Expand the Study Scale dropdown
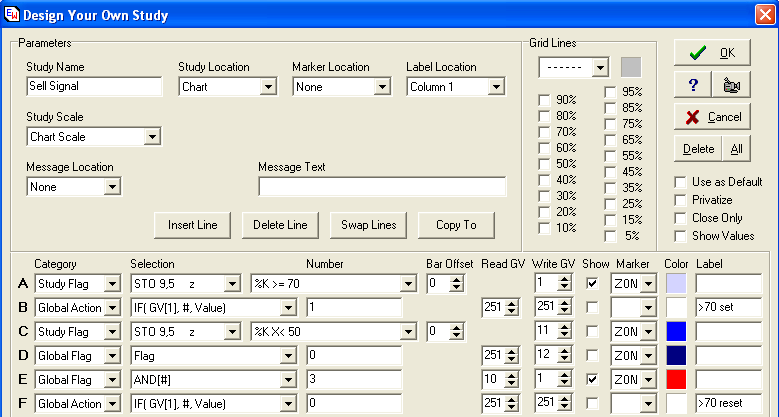 [x=152, y=137]
